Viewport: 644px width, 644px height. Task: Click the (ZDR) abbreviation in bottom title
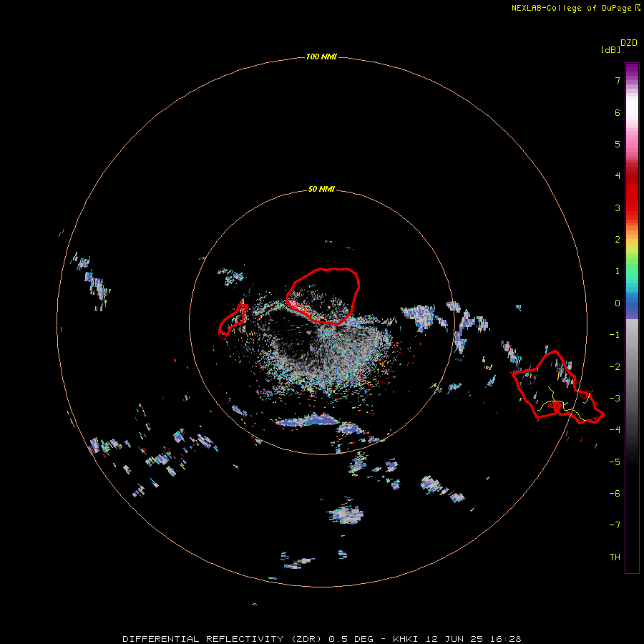point(308,639)
